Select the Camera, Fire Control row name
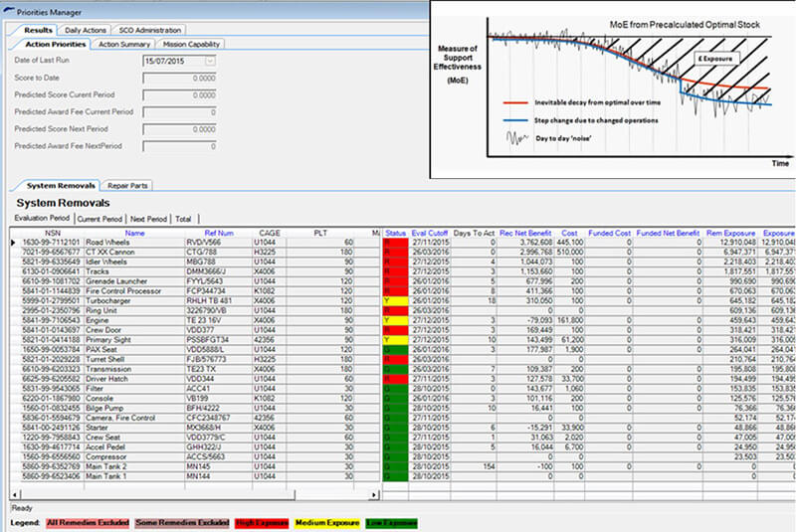 [x=120, y=418]
